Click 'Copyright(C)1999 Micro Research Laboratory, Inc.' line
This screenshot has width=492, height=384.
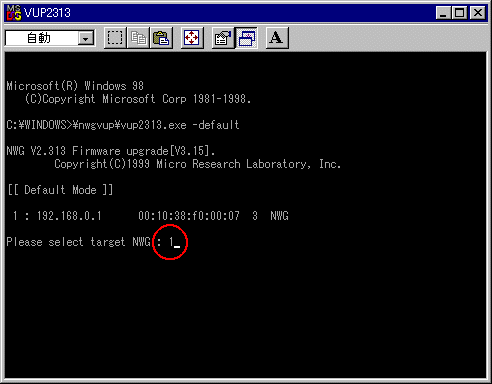(198, 164)
